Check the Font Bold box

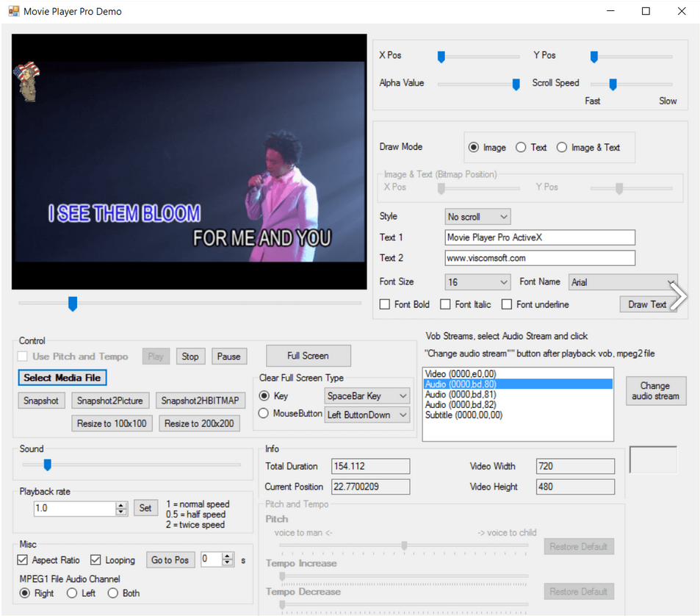click(x=384, y=304)
